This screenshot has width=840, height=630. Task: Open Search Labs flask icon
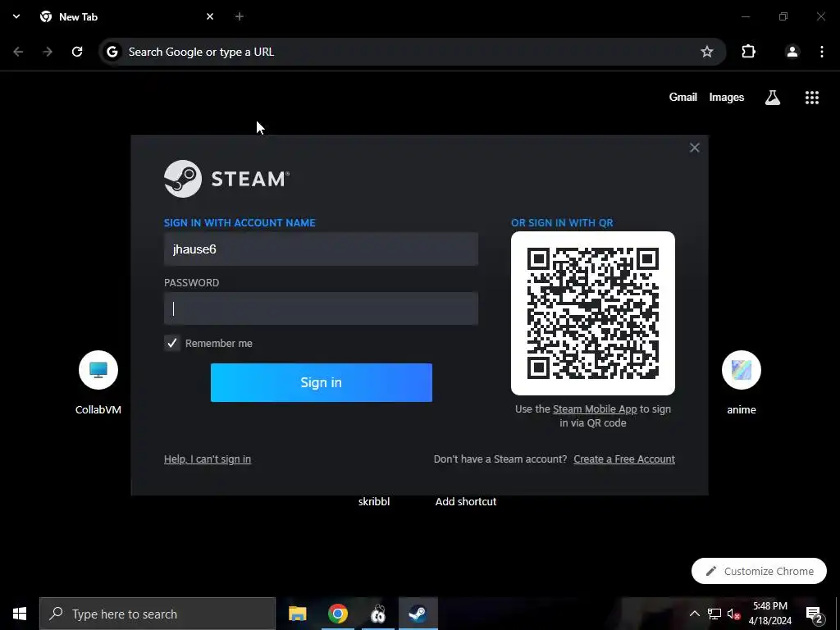click(773, 97)
